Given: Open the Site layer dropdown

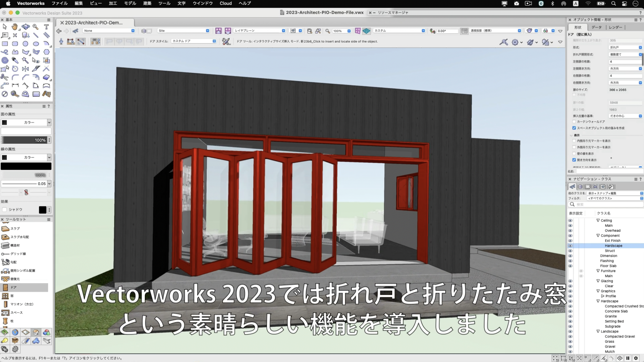Looking at the screenshot, I should click(x=184, y=31).
